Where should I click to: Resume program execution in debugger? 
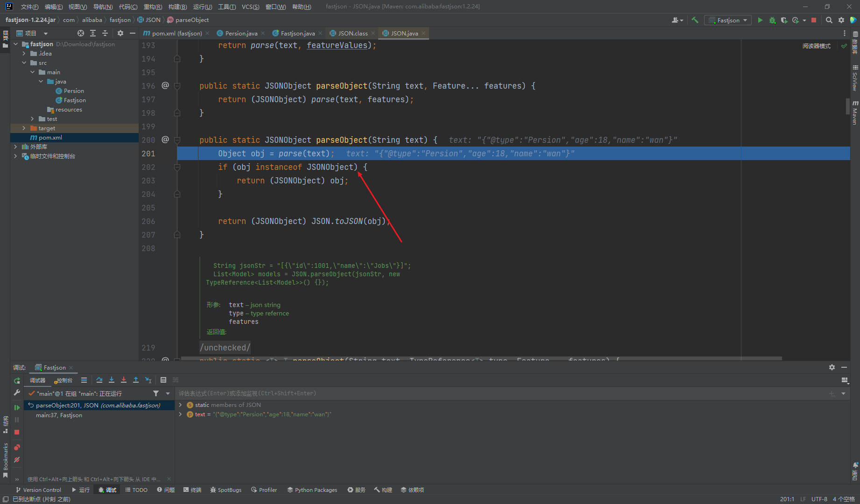coord(17,407)
